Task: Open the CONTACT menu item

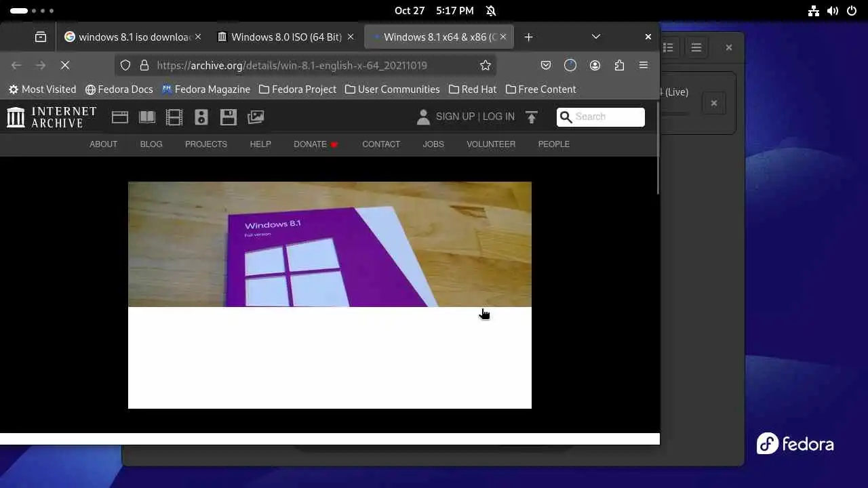Action: (381, 144)
